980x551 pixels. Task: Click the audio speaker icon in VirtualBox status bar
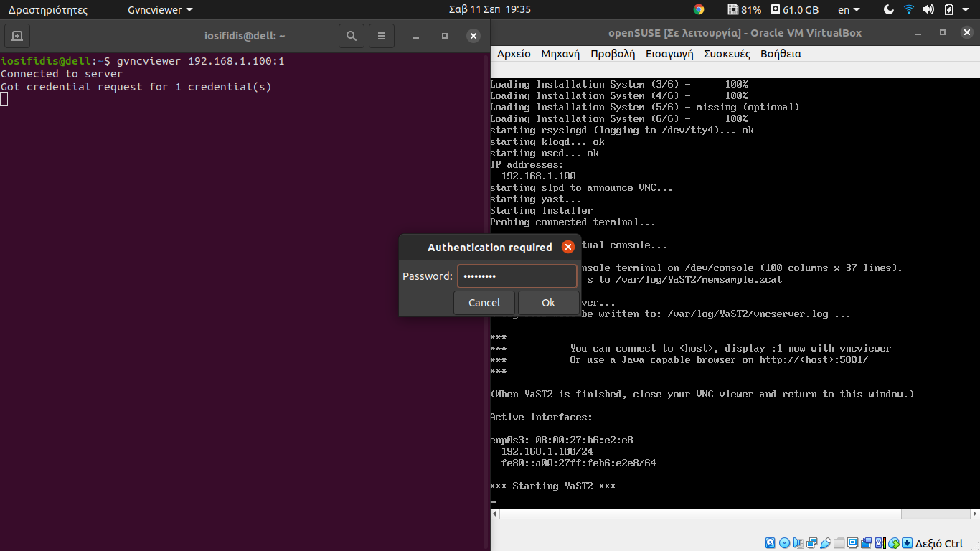[798, 543]
